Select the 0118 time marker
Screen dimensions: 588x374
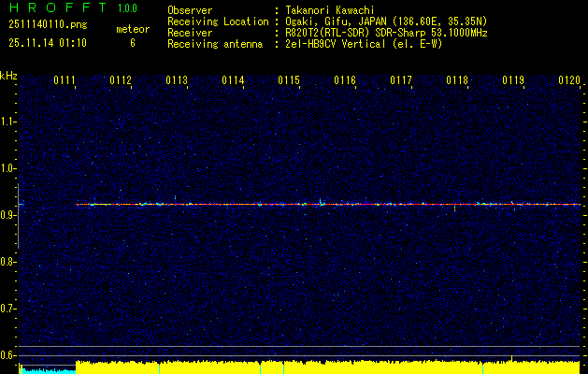coord(457,81)
